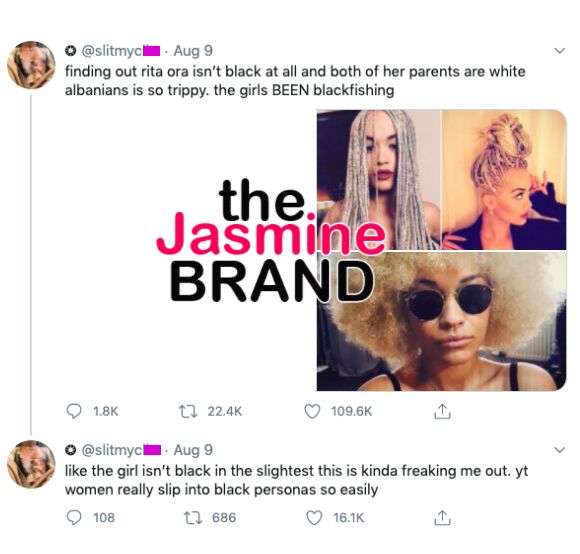Click the verified-style badge before first handle

71,51
